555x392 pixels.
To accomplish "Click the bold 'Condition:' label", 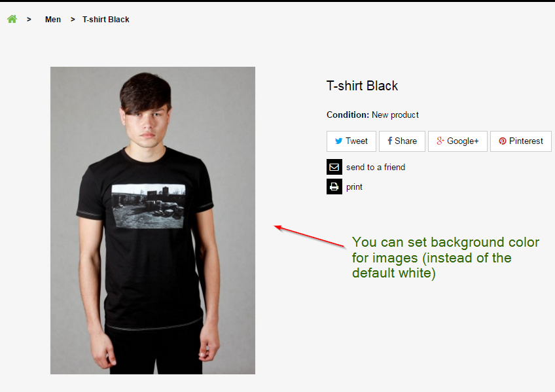I will [x=348, y=115].
